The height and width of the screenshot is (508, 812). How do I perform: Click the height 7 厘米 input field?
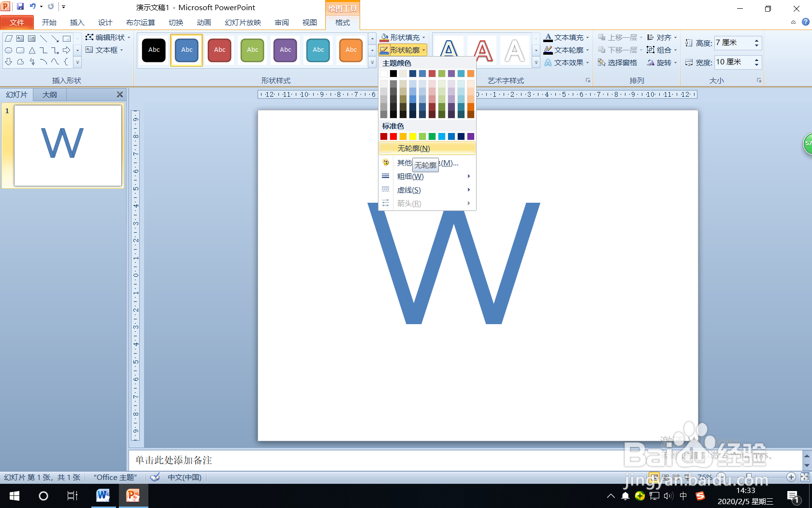[733, 43]
